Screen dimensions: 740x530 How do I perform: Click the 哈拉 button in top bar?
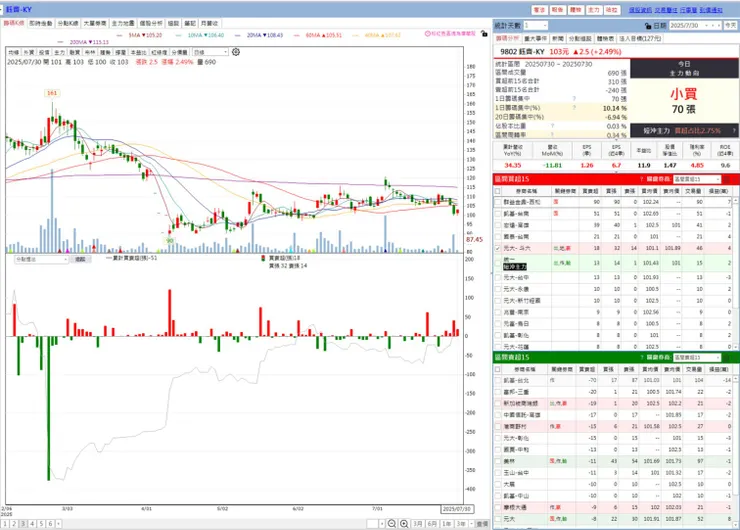[x=612, y=10]
